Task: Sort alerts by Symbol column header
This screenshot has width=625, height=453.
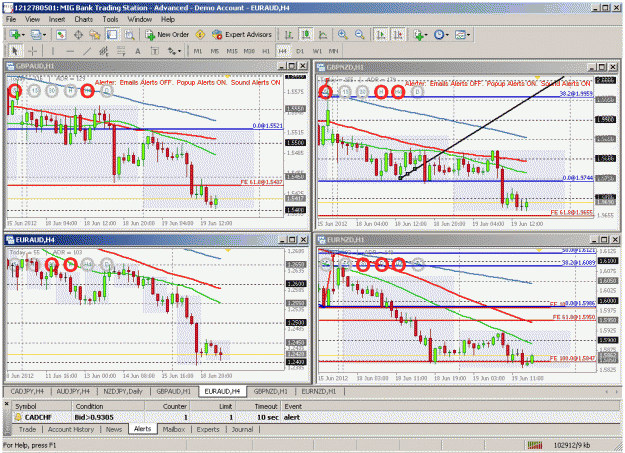Action: 42,406
